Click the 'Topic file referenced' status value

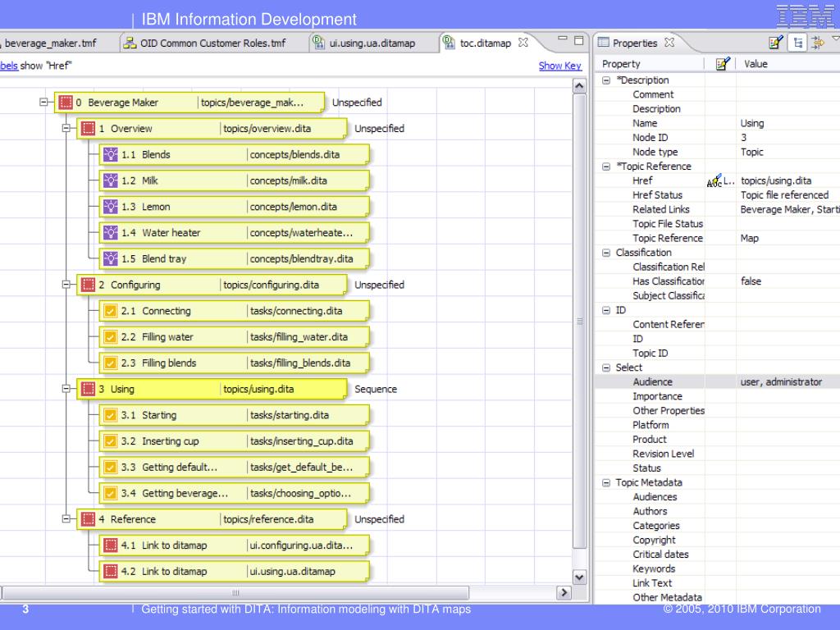pos(784,195)
